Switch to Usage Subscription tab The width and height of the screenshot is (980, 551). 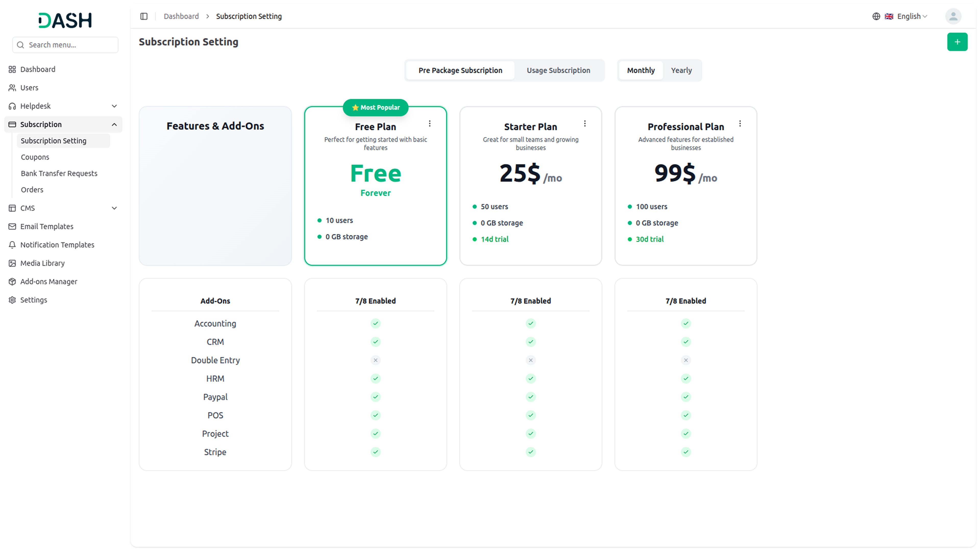[x=558, y=70]
